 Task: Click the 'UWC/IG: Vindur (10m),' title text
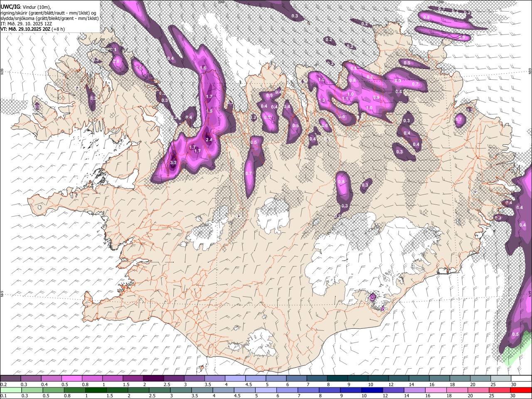pyautogui.click(x=25, y=7)
